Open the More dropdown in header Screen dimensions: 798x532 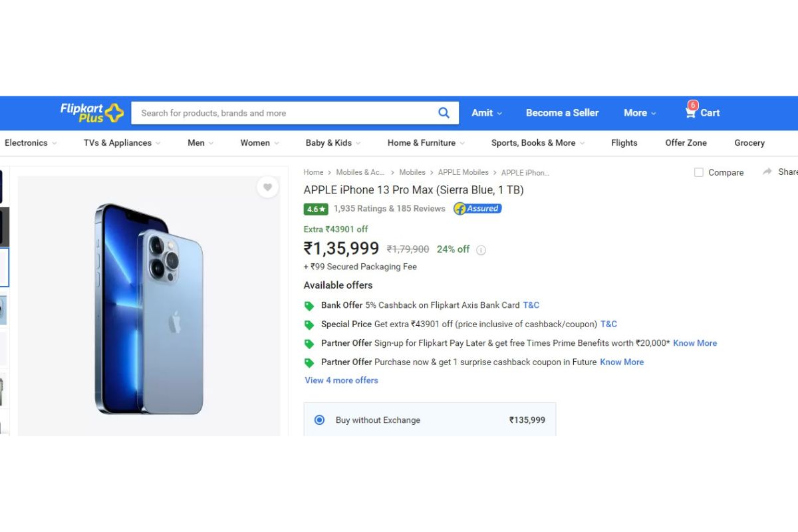tap(640, 113)
